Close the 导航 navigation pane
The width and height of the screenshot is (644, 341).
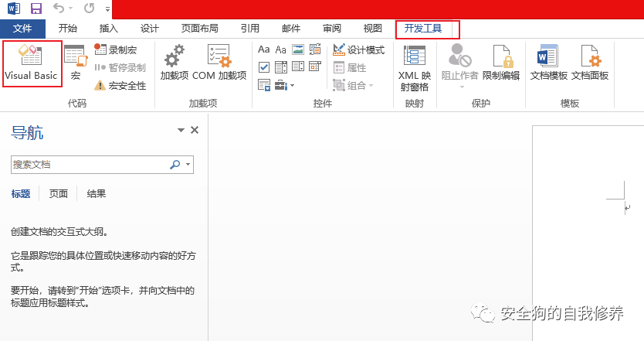195,130
